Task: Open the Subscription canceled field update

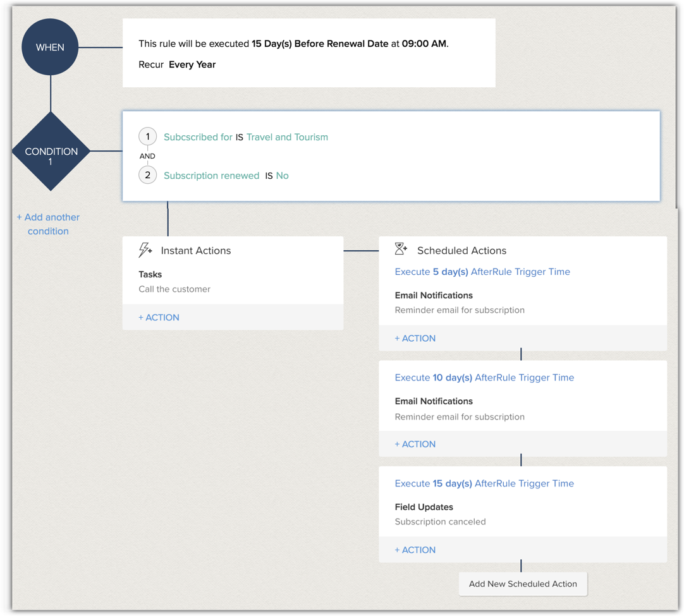Action: [440, 522]
